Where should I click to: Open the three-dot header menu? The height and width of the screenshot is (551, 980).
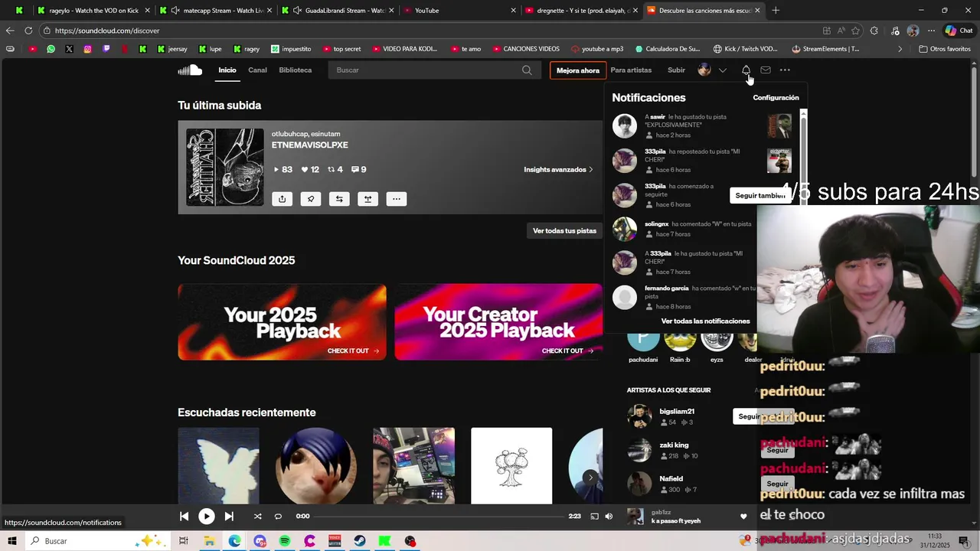click(x=785, y=70)
